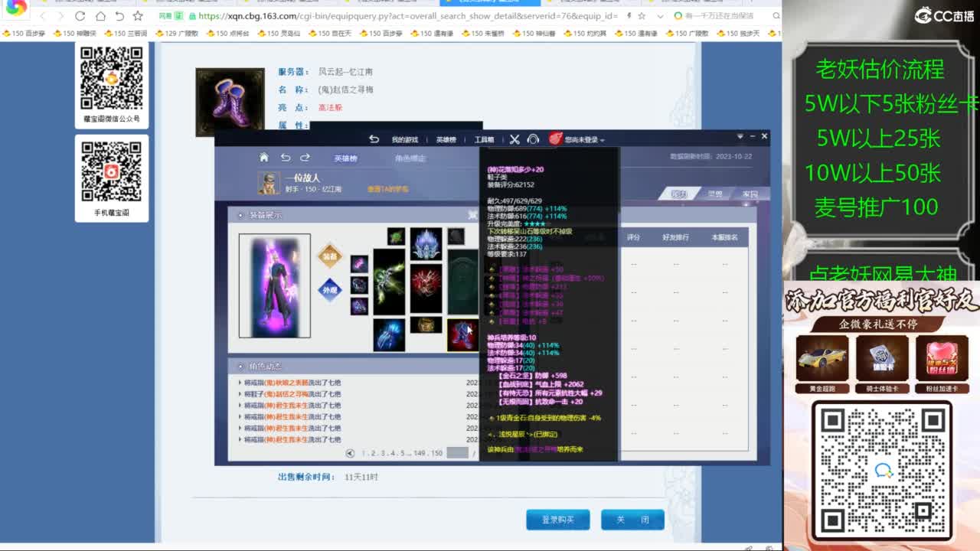Click the red armor equipment slot
The height and width of the screenshot is (551, 980).
pyautogui.click(x=426, y=289)
